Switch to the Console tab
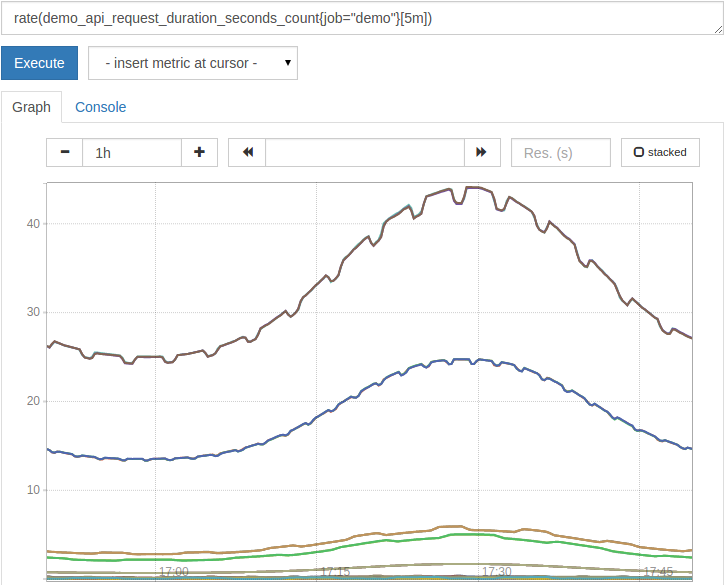 [x=100, y=107]
